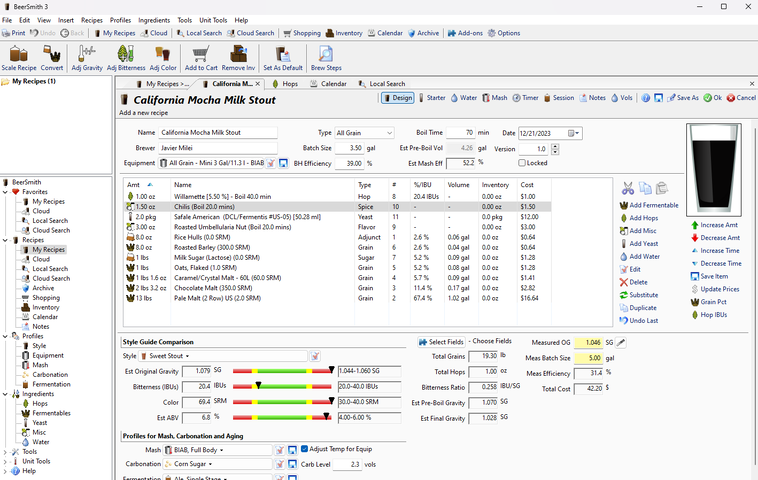Click the Add Fermentable button
The width and height of the screenshot is (758, 480).
click(x=649, y=205)
